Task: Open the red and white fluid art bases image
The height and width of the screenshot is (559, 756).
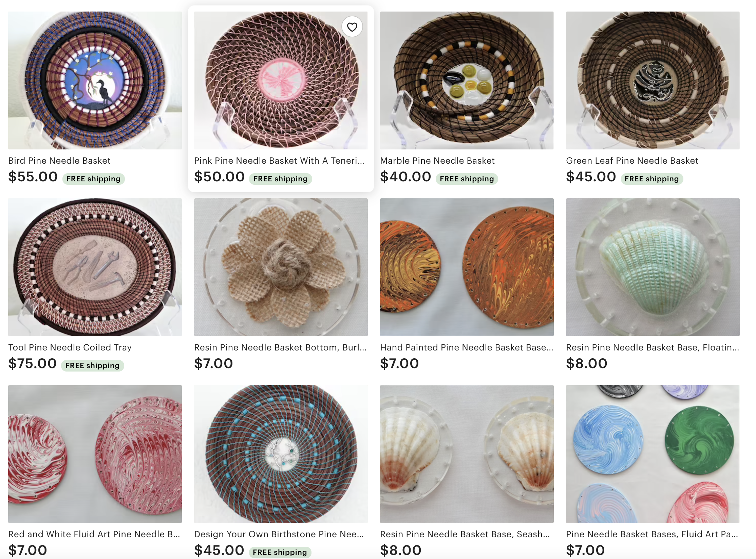Action: (95, 454)
